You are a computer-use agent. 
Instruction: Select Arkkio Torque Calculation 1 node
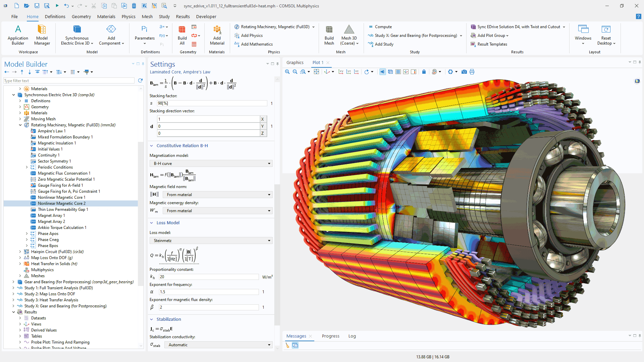pyautogui.click(x=62, y=228)
